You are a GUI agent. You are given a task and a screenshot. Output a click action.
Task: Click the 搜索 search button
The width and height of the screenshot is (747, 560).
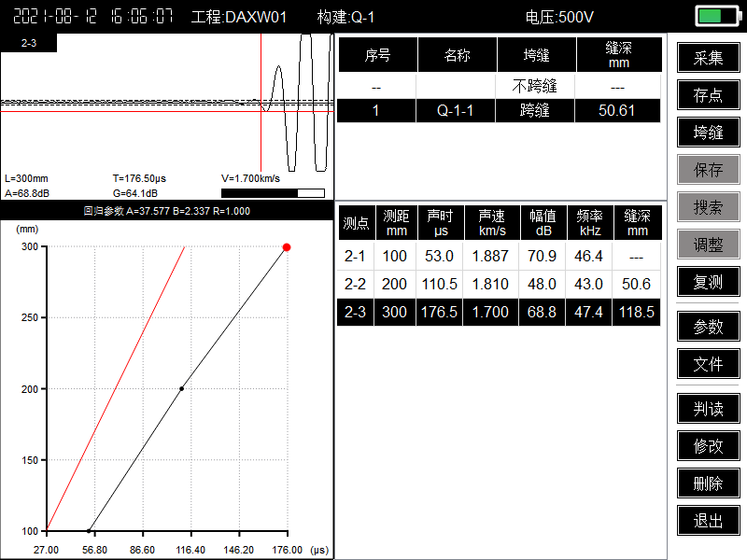[x=708, y=206]
